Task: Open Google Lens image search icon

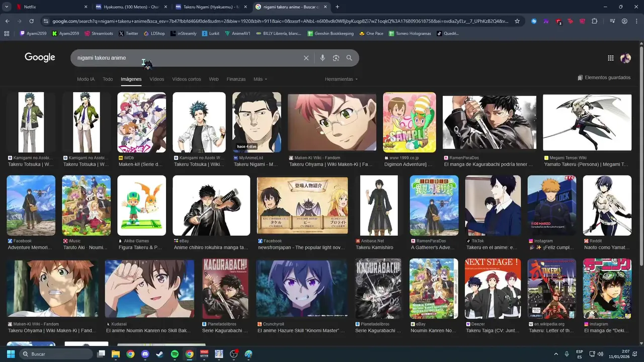Action: [336, 58]
